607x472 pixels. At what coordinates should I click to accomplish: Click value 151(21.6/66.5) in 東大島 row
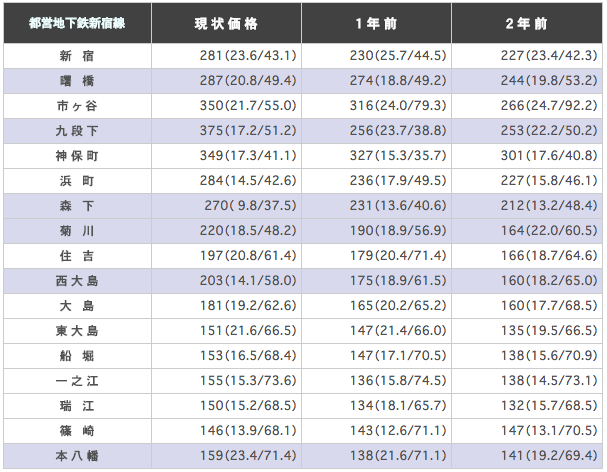(248, 330)
